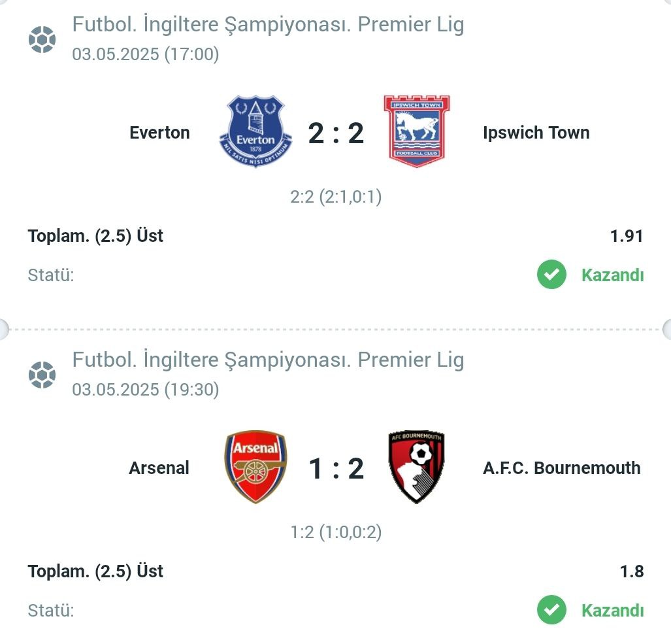Click the Arsenal club crest
671x644 pixels.
tap(256, 467)
